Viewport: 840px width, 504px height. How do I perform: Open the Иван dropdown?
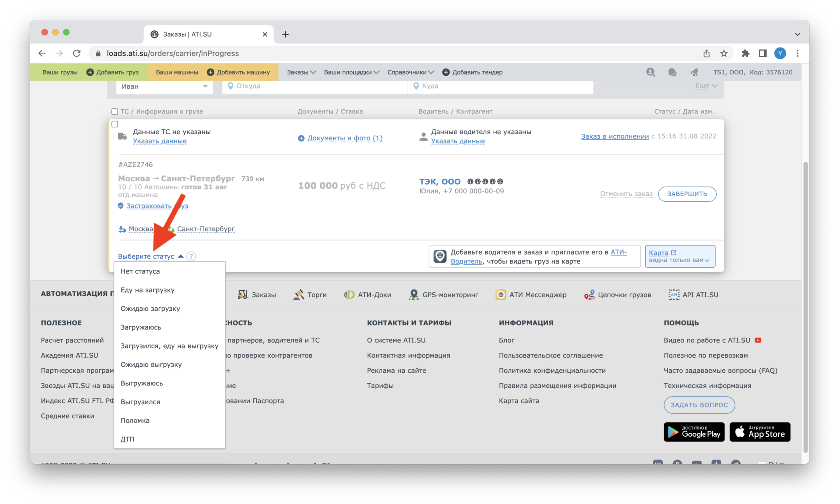[x=165, y=86]
